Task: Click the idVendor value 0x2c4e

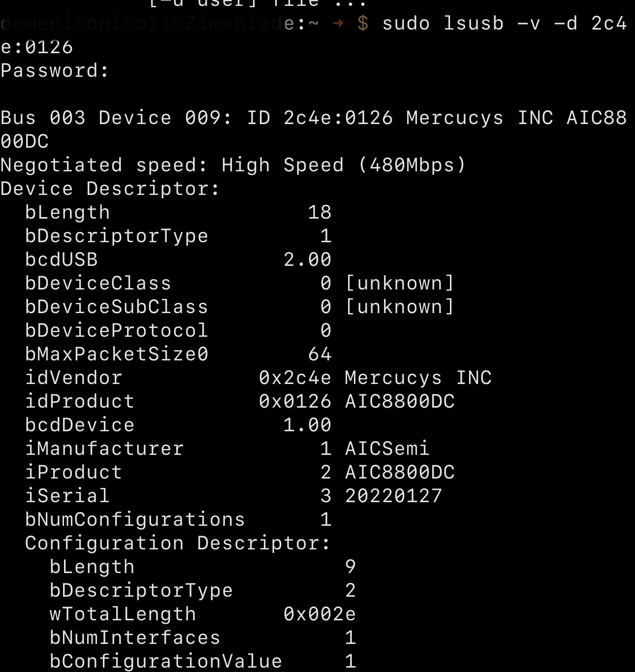Action: pyautogui.click(x=295, y=378)
